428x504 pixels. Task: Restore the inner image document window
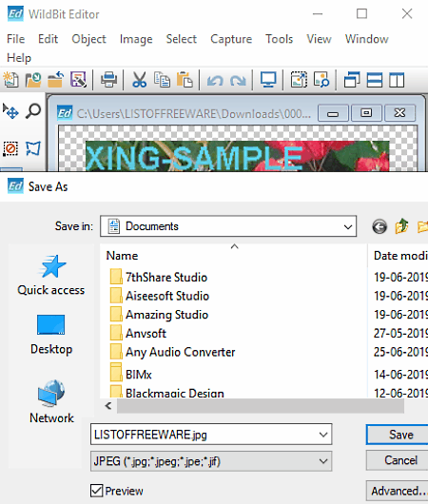pos(366,113)
